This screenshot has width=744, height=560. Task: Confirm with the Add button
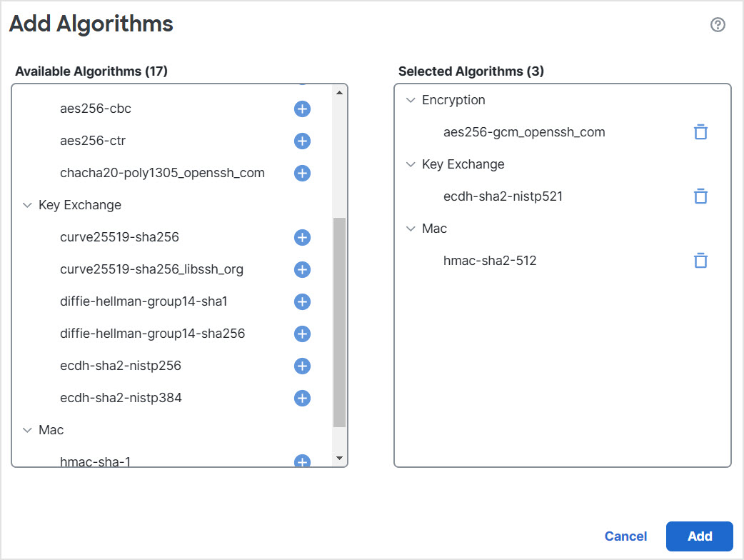point(699,536)
